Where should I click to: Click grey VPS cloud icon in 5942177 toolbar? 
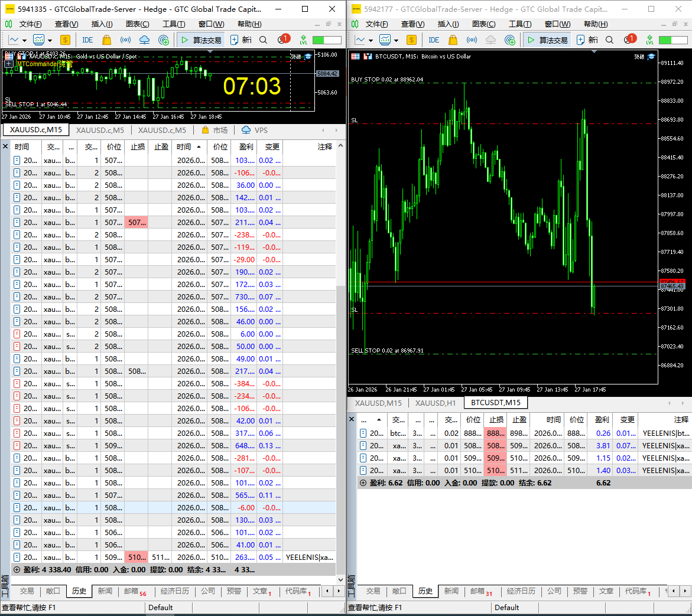[x=490, y=40]
